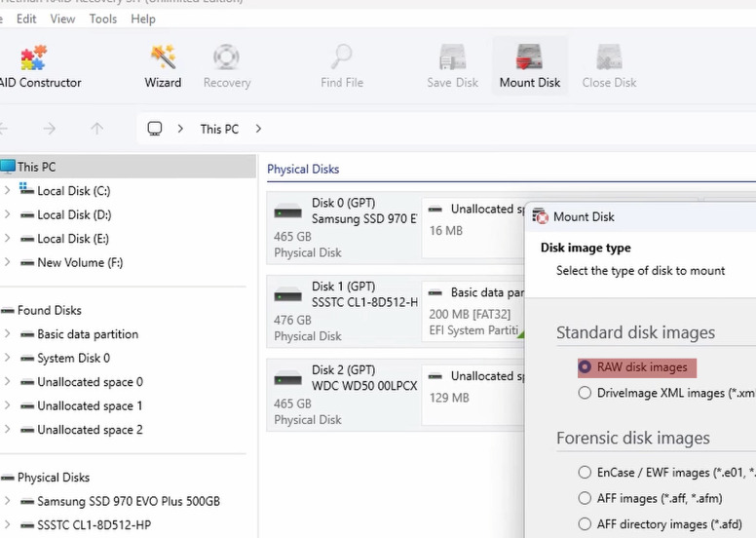The height and width of the screenshot is (538, 756).
Task: Expand the Basic data partition node
Action: pos(7,334)
